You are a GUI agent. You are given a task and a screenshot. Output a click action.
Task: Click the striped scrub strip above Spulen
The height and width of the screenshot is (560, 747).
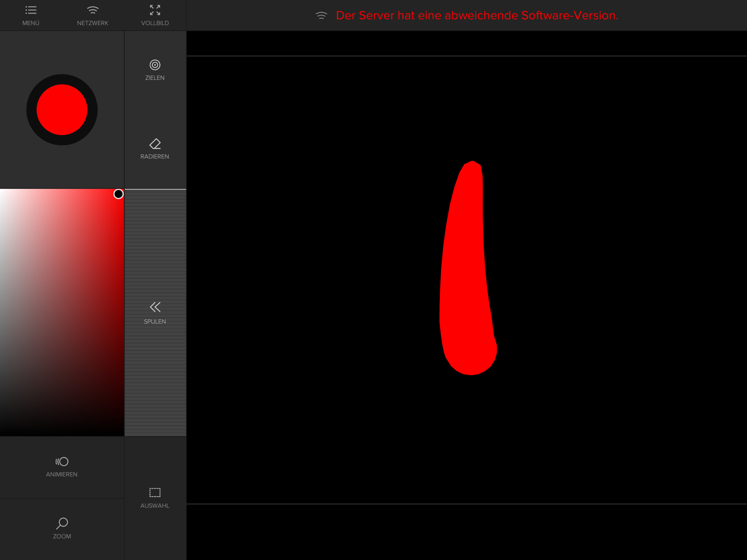pyautogui.click(x=155, y=242)
